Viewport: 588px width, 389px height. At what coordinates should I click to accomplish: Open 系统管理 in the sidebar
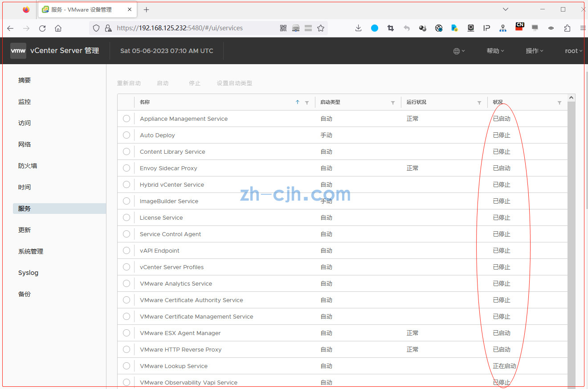click(31, 251)
